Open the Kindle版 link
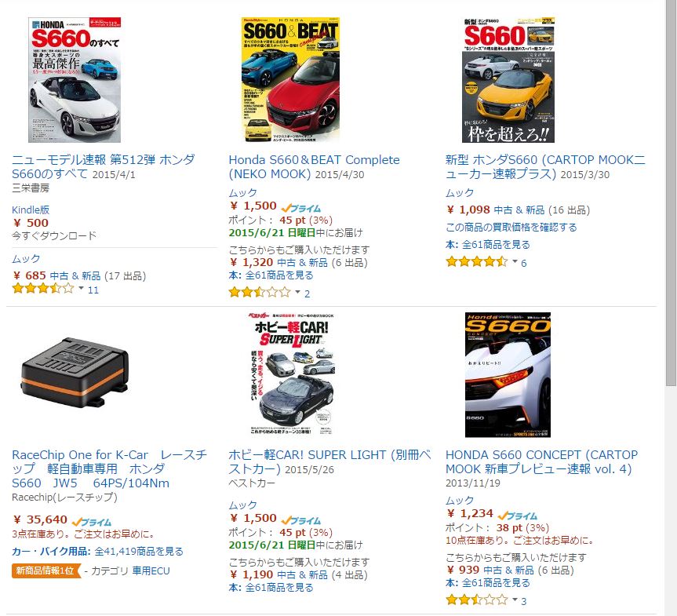This screenshot has width=677, height=616. pos(31,210)
